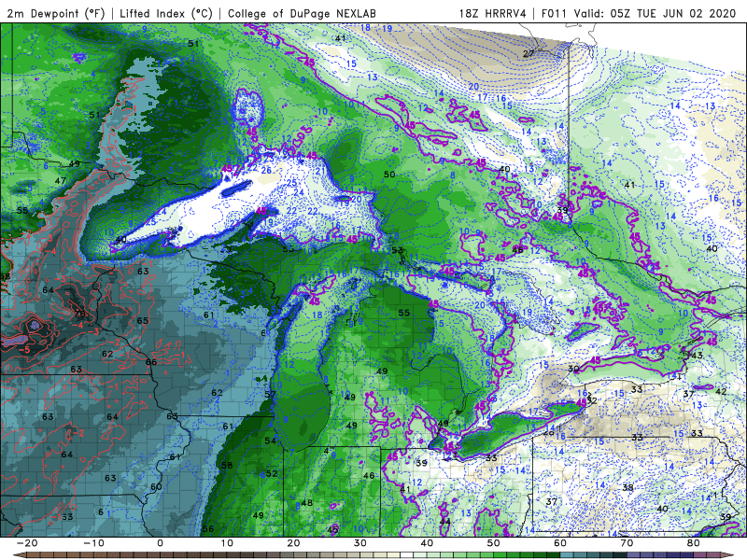Click the black '66' dewpoint value
Viewport: 747px width, 560px height.
coord(151,362)
